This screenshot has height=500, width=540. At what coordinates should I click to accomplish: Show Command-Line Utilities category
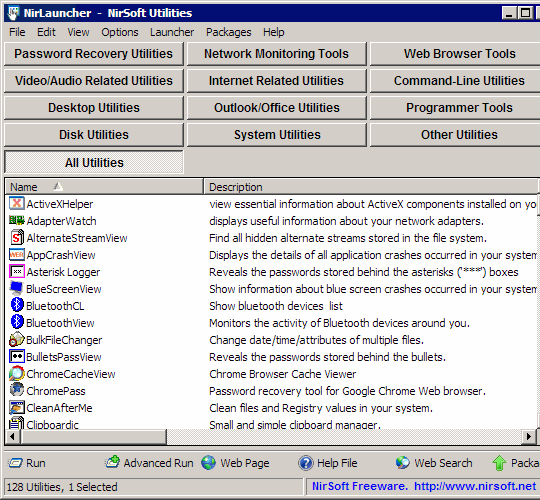tap(455, 81)
